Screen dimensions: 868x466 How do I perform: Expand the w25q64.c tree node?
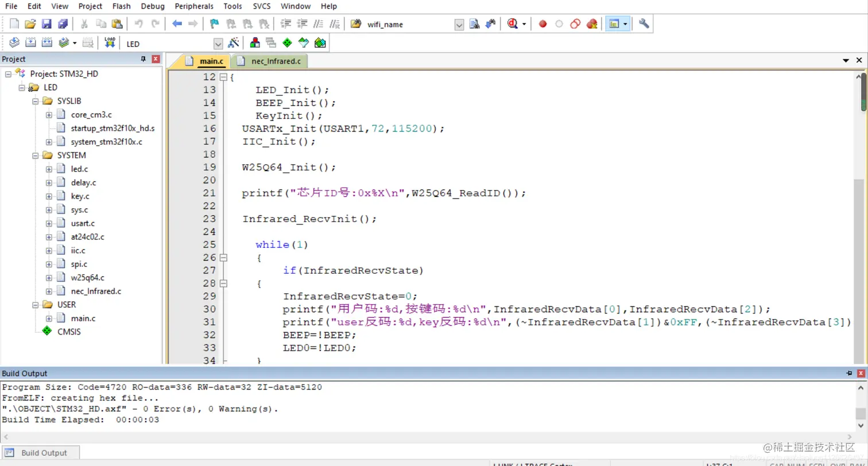pos(49,278)
